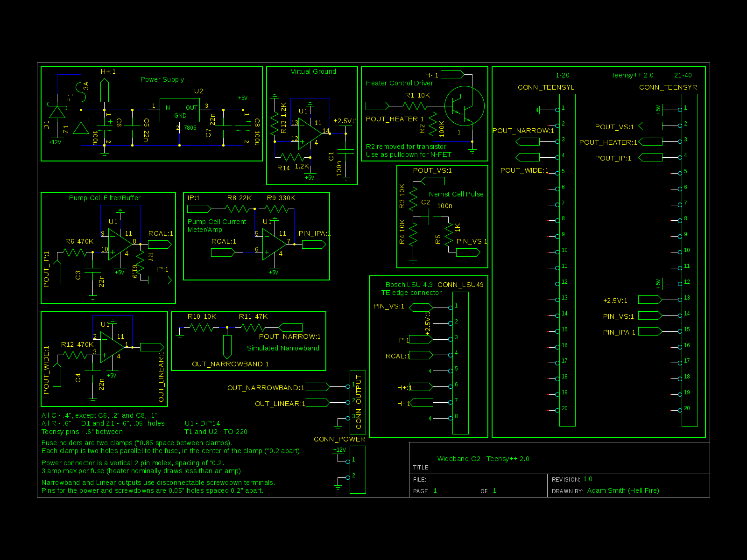This screenshot has height=560, width=747.
Task: Click the 'TE edge connector' text
Action: 411,293
